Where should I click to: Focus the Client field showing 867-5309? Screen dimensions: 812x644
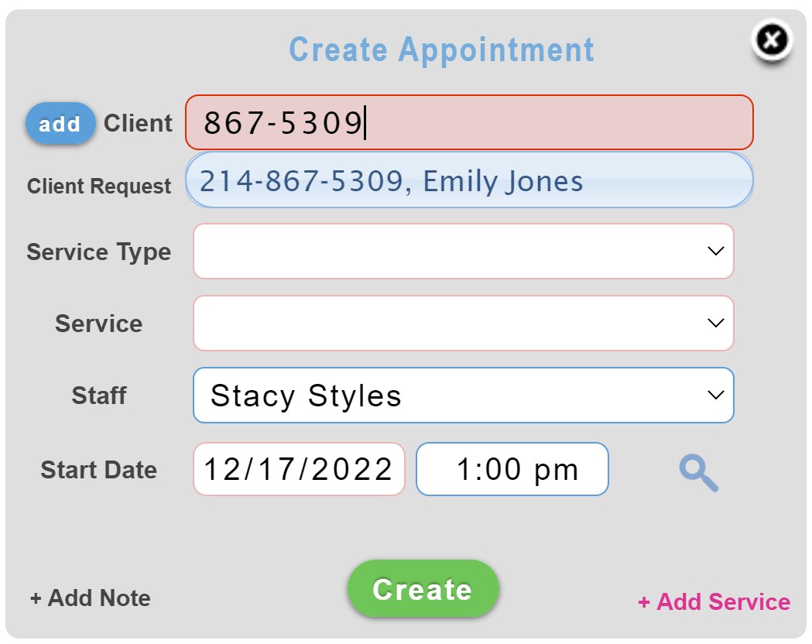(469, 123)
